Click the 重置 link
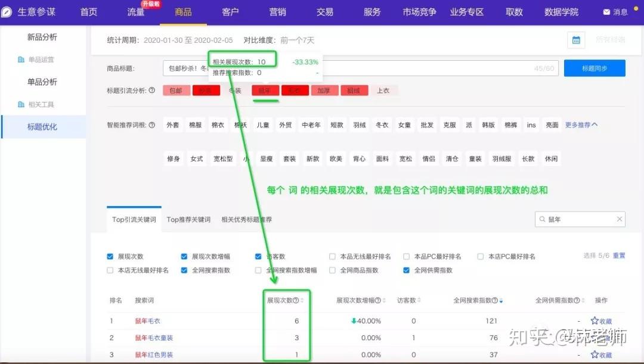This screenshot has height=364, width=644. (618, 256)
